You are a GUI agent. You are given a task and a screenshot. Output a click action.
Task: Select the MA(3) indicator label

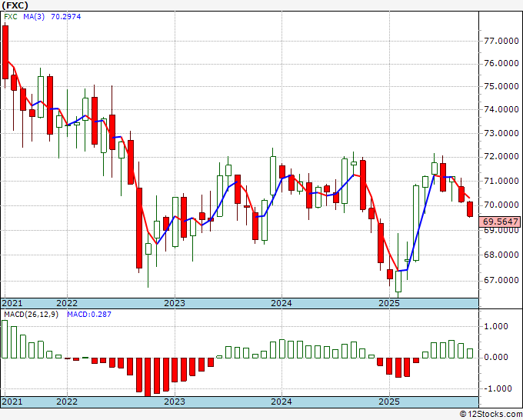pos(34,16)
